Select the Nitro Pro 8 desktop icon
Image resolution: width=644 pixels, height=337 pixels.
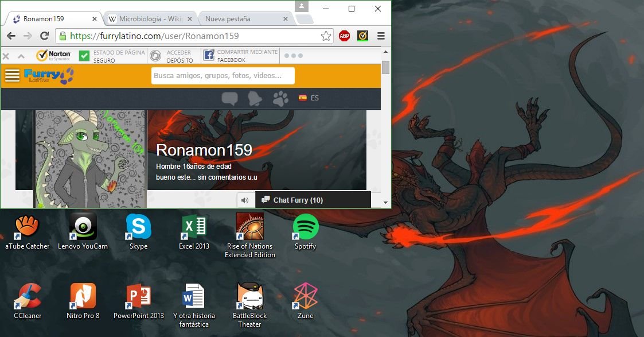pyautogui.click(x=83, y=301)
